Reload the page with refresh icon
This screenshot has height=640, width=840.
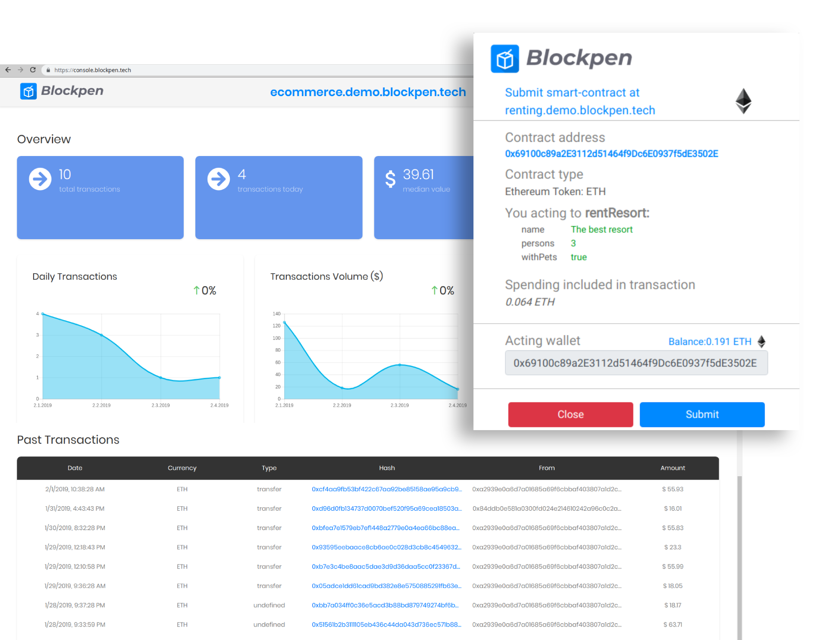(x=33, y=70)
